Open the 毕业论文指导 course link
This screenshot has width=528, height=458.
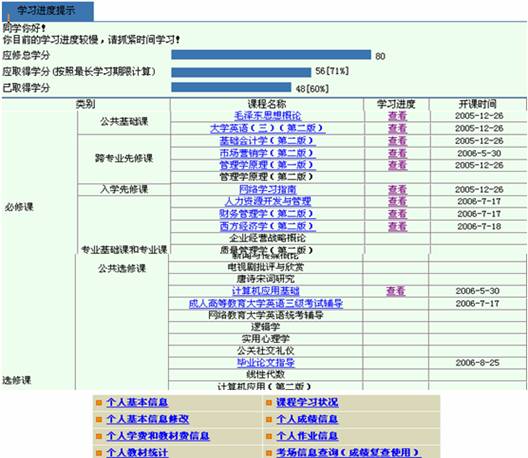point(266,363)
